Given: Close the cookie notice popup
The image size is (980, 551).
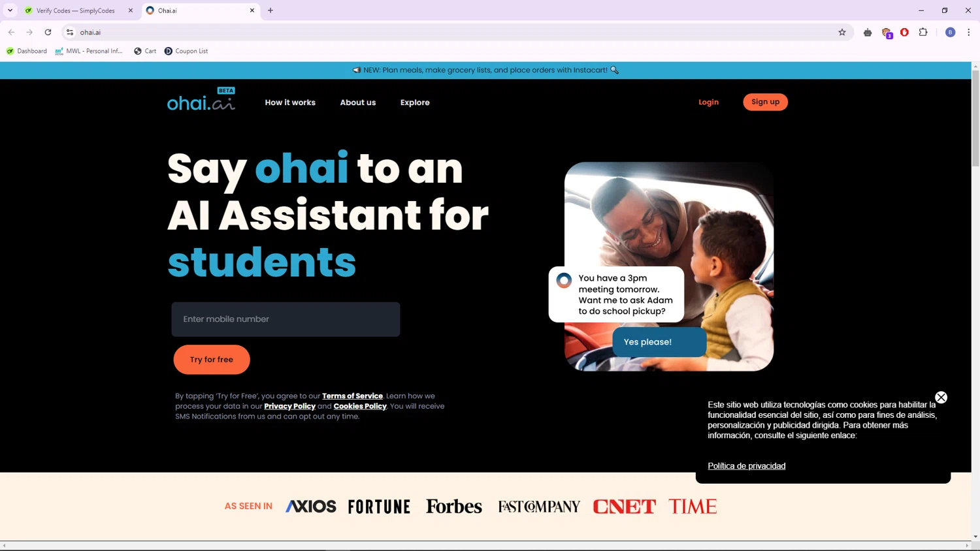Looking at the screenshot, I should point(941,398).
